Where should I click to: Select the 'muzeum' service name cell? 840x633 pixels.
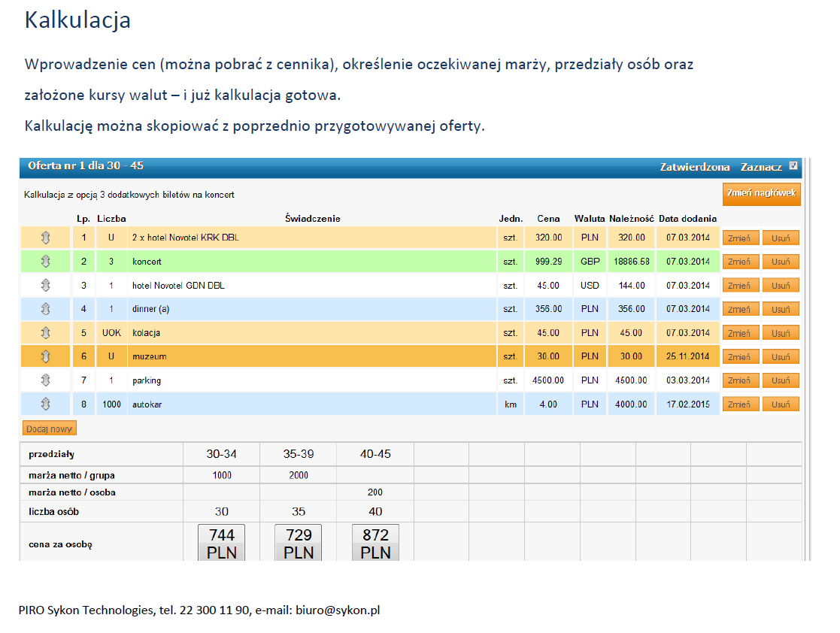tap(312, 356)
